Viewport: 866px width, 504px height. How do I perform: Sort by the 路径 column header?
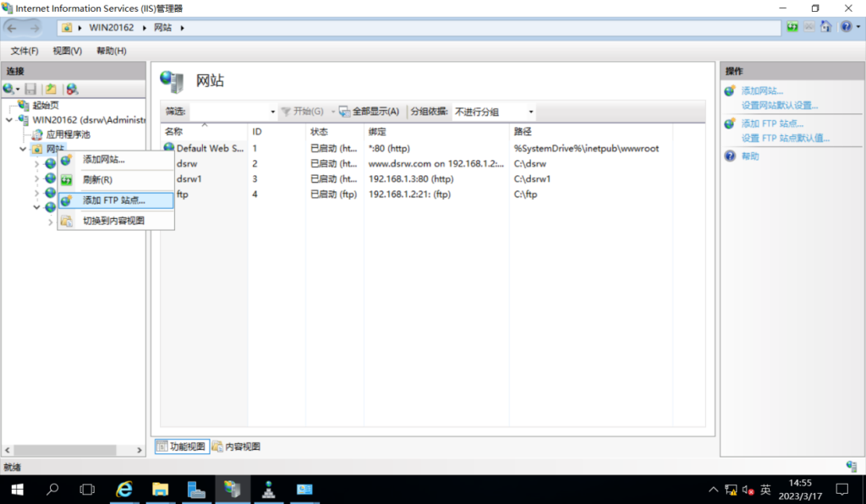click(591, 131)
